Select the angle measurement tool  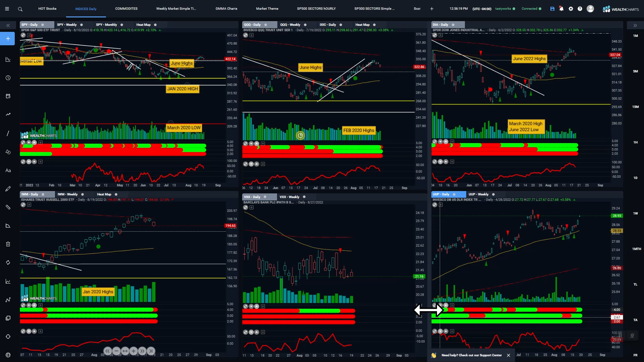[8, 226]
